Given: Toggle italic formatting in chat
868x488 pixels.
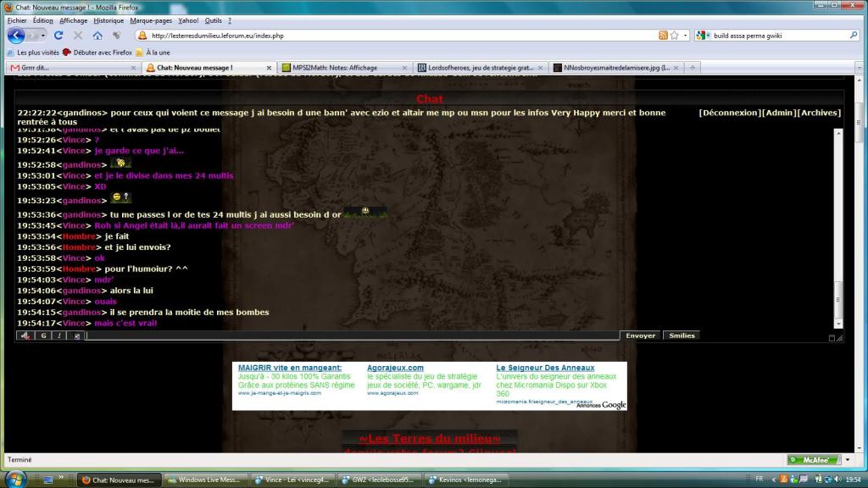Looking at the screenshot, I should pos(60,335).
